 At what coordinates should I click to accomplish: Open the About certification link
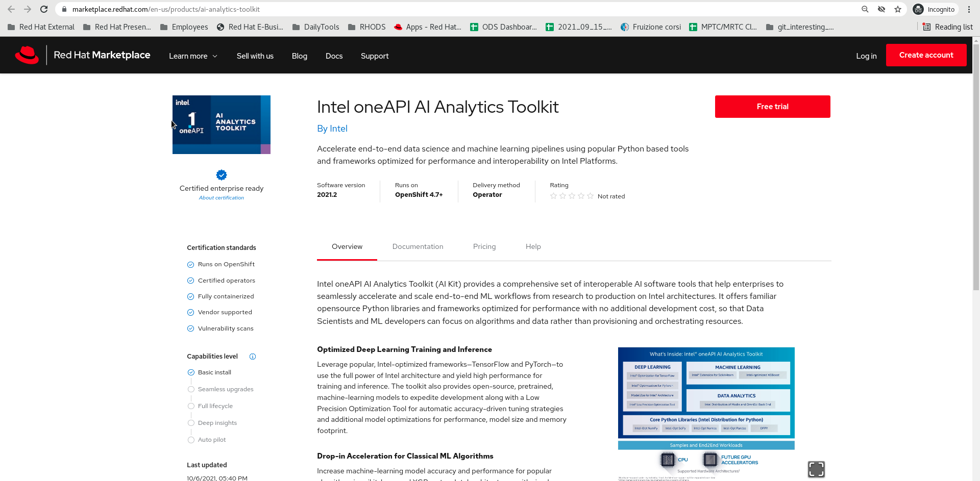pyautogui.click(x=222, y=198)
